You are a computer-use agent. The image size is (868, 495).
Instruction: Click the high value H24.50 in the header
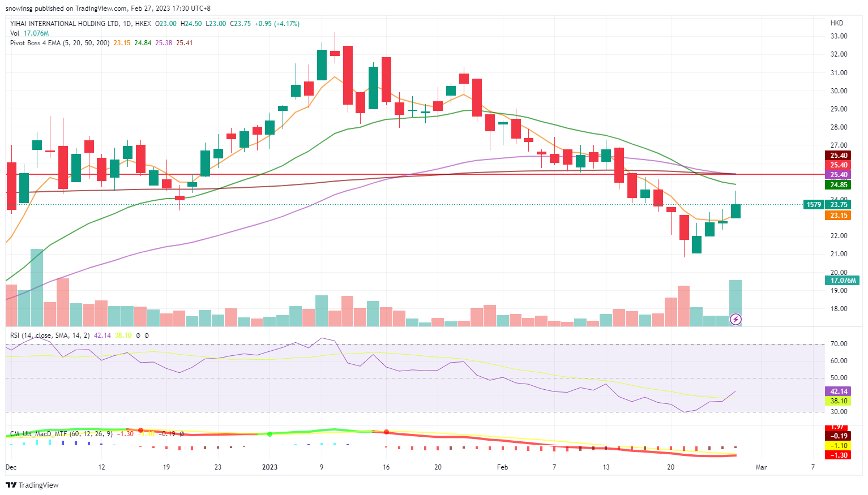pyautogui.click(x=191, y=24)
